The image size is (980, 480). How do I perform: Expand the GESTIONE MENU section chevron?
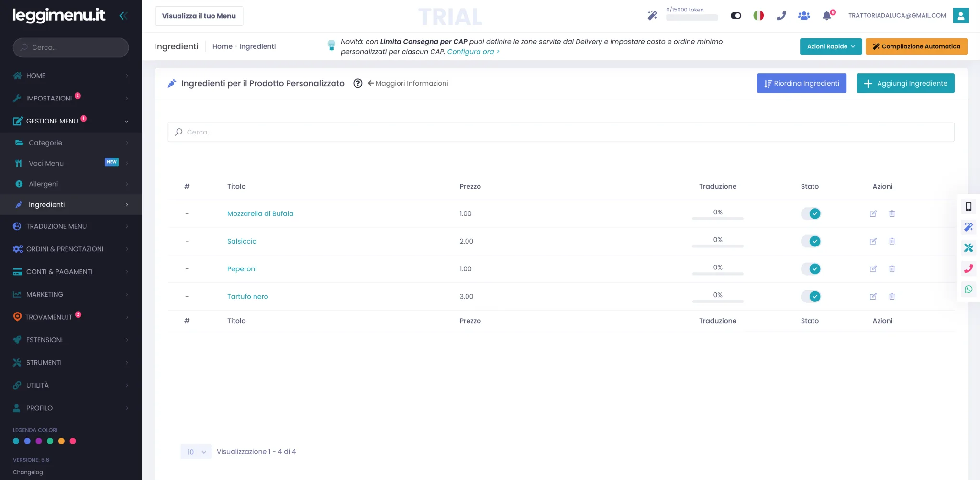coord(126,121)
